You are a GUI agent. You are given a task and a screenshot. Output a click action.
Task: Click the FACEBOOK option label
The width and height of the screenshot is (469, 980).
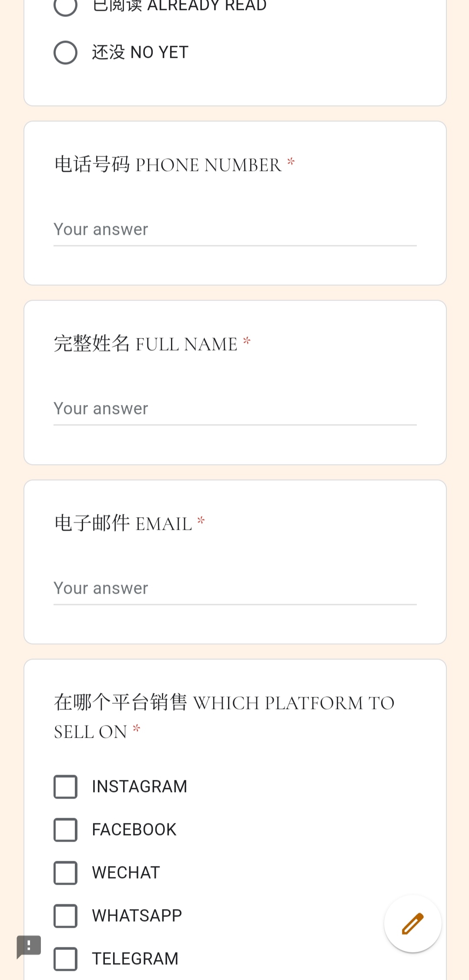(134, 829)
